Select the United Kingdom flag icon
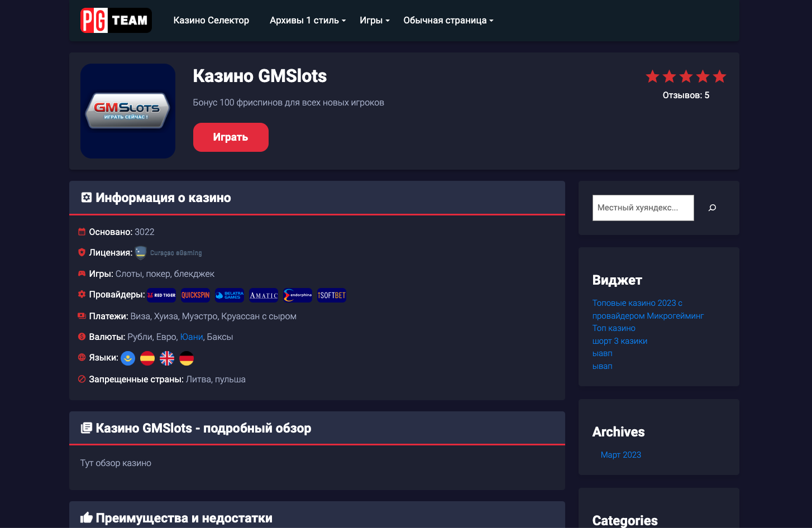Viewport: 812px width, 528px height. [167, 358]
